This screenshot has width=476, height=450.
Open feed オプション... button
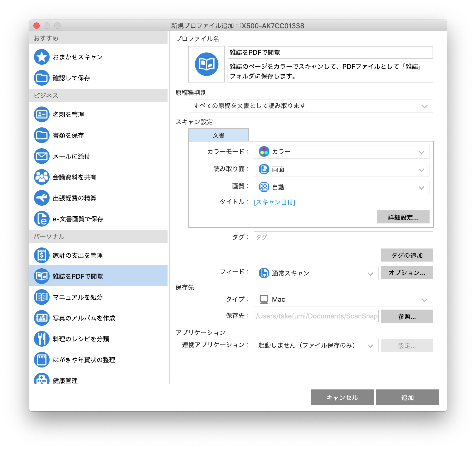[407, 272]
